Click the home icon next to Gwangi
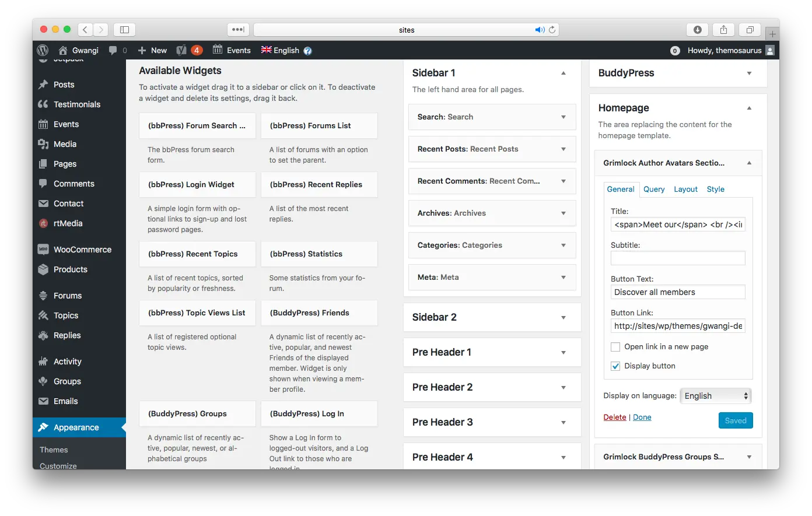 (x=63, y=50)
